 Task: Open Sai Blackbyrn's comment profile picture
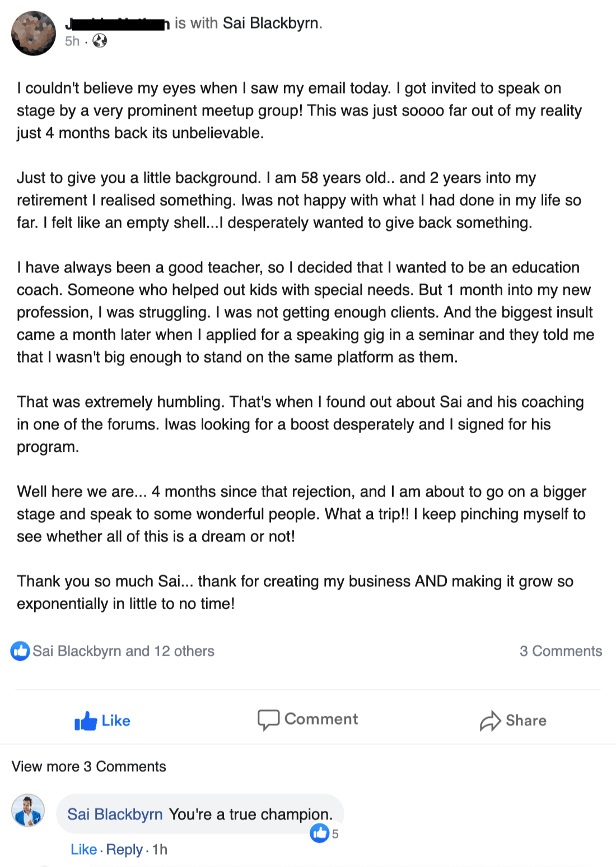28,810
